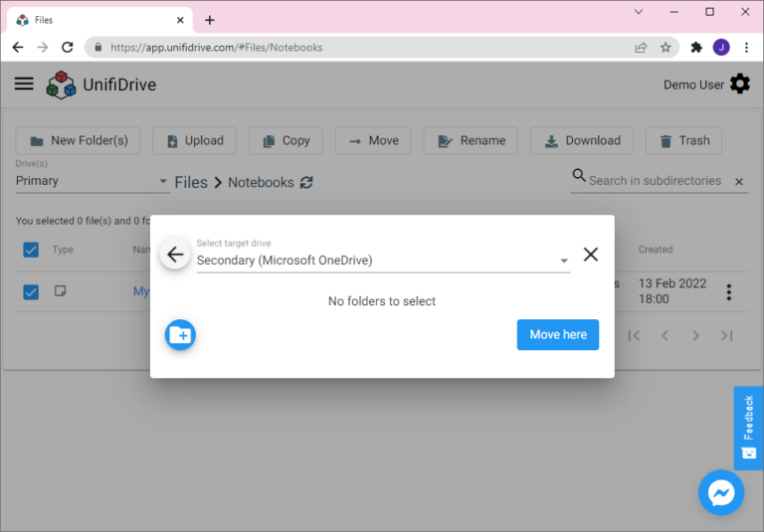Image resolution: width=764 pixels, height=532 pixels.
Task: Close the Files browser tab
Action: point(180,20)
